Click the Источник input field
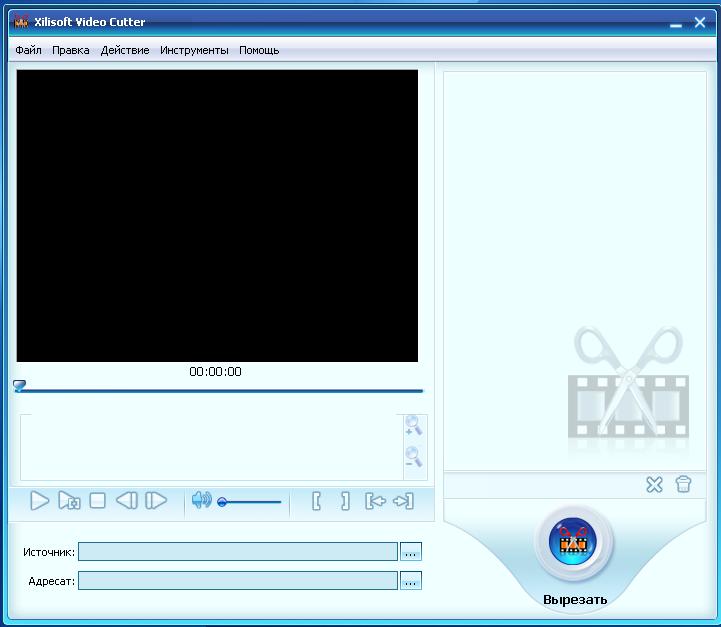The width and height of the screenshot is (721, 627). point(238,552)
